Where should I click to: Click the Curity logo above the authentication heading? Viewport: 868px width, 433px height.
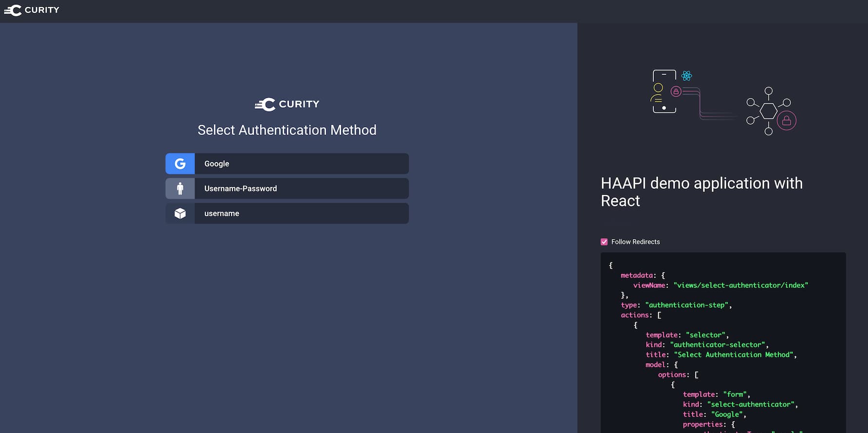[x=287, y=104]
